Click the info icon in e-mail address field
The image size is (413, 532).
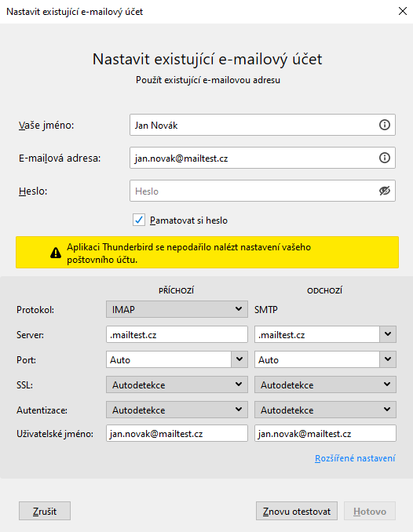[385, 158]
